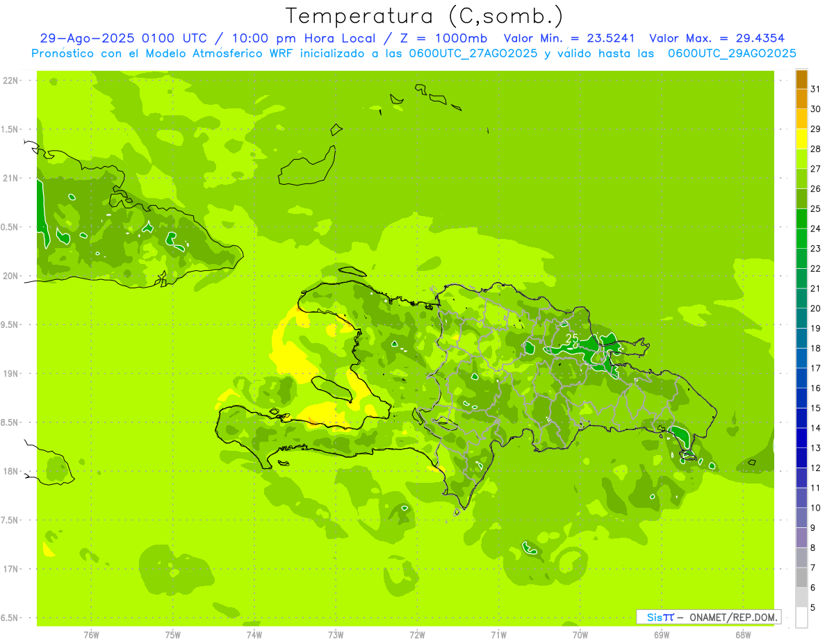Pick legend swatch between 25 and 26
Screen dimensions: 834x644
point(801,199)
